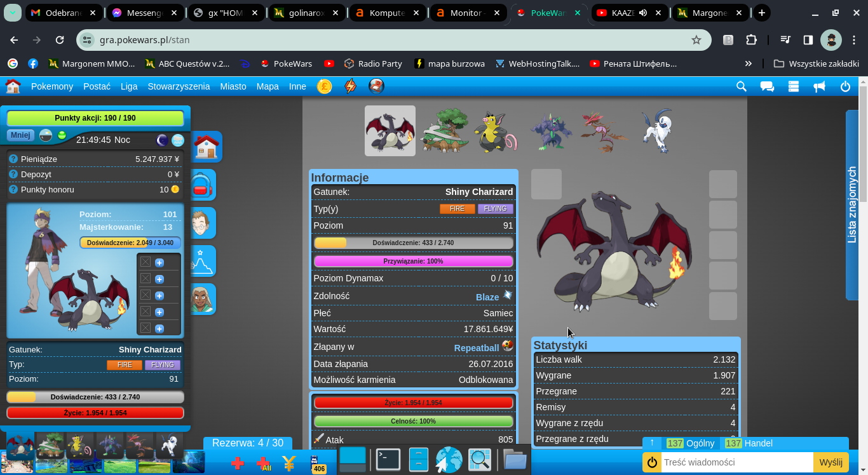Toggle the chat power button
This screenshot has height=475, width=868.
[x=652, y=462]
